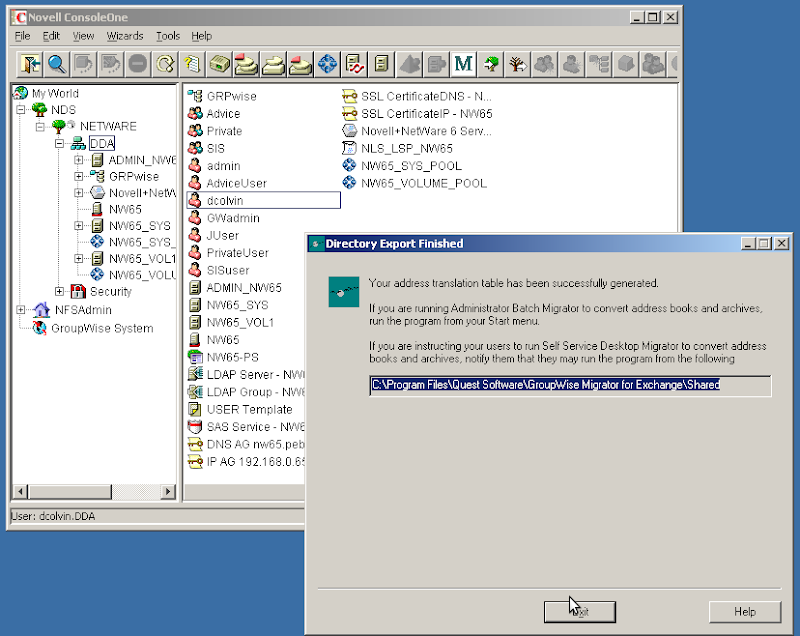Click the USER Template icon
The width and height of the screenshot is (800, 636).
click(195, 409)
